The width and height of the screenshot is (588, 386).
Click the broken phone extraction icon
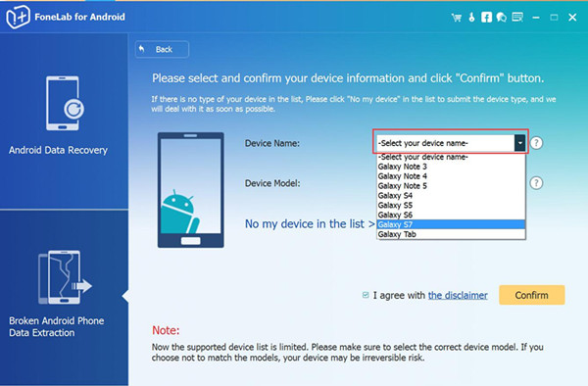(65, 277)
